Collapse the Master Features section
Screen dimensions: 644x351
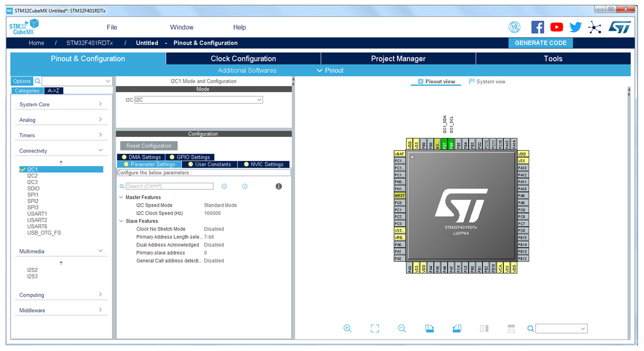tap(121, 197)
